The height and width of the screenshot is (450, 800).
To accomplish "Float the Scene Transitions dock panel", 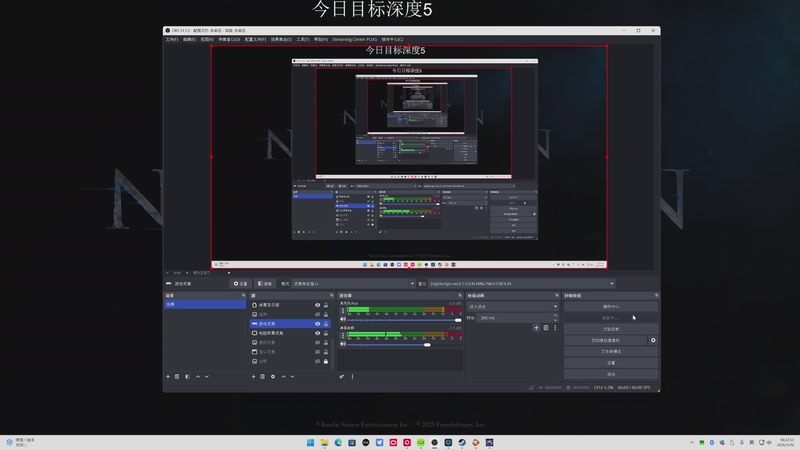I will click(557, 295).
